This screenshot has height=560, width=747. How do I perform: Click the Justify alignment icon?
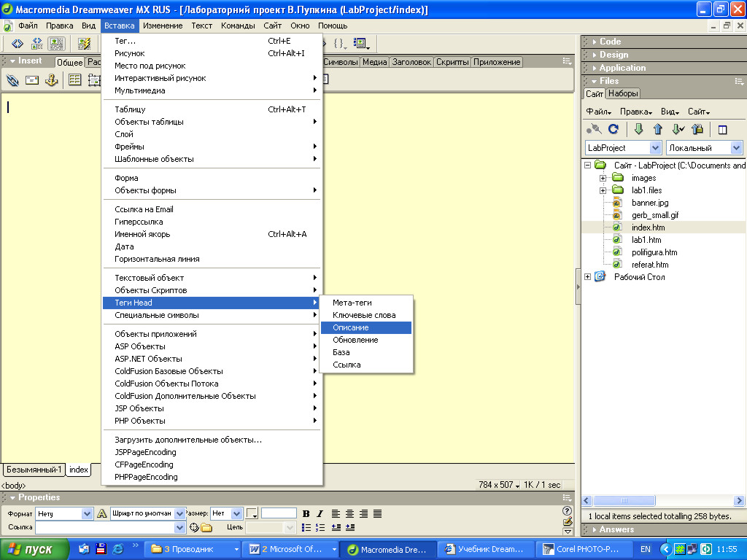[x=377, y=514]
